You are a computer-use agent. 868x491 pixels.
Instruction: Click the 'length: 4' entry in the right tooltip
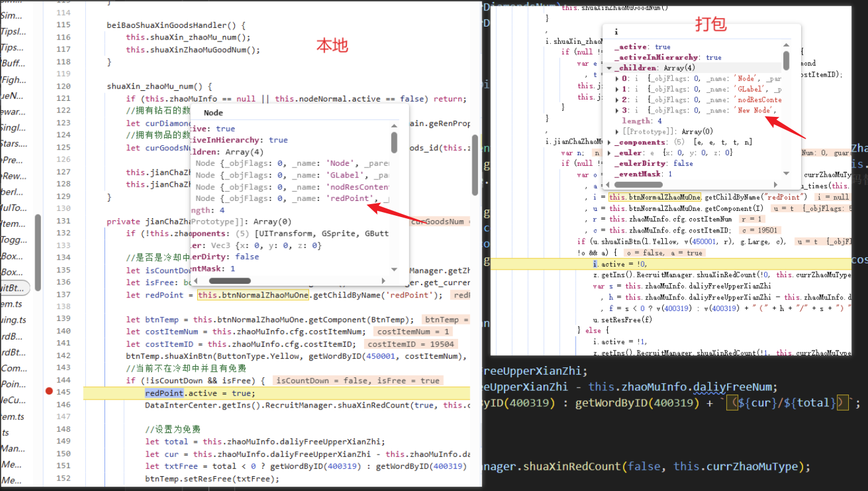tap(640, 121)
